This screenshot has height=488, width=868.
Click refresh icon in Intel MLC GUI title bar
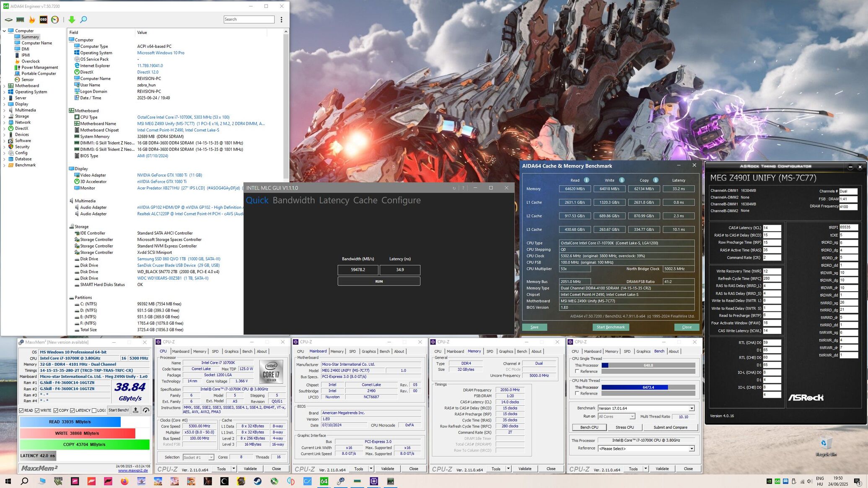(x=454, y=188)
